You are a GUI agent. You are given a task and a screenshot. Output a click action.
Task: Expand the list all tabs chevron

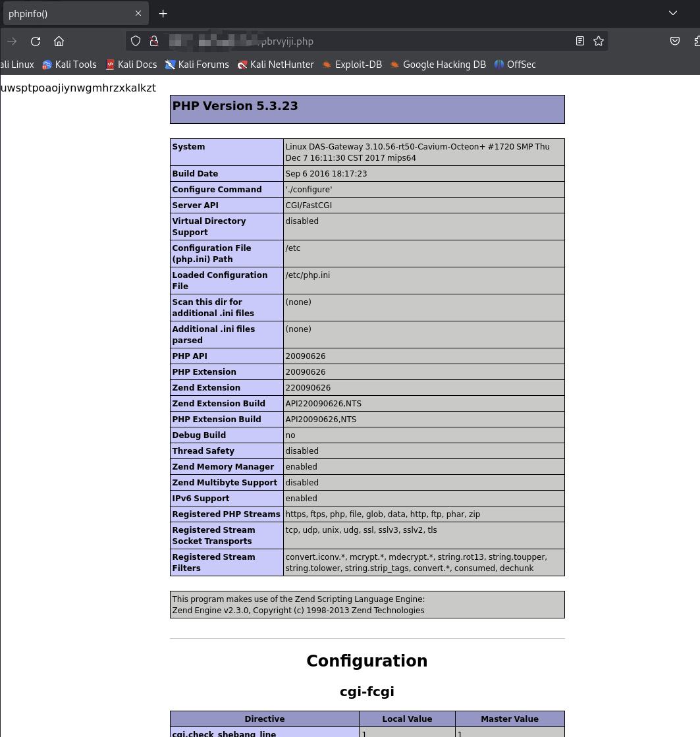[x=673, y=13]
